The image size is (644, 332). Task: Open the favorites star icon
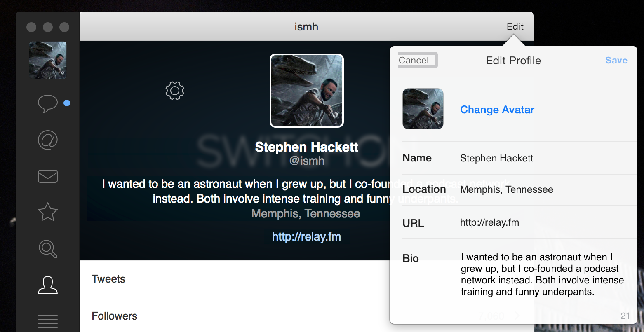pos(48,212)
